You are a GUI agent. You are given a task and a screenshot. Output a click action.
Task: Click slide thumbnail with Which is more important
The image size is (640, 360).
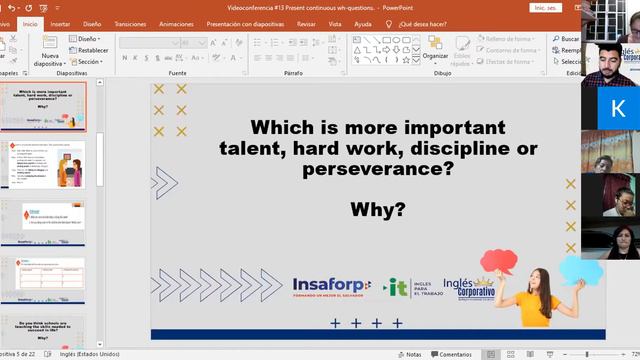pyautogui.click(x=43, y=107)
